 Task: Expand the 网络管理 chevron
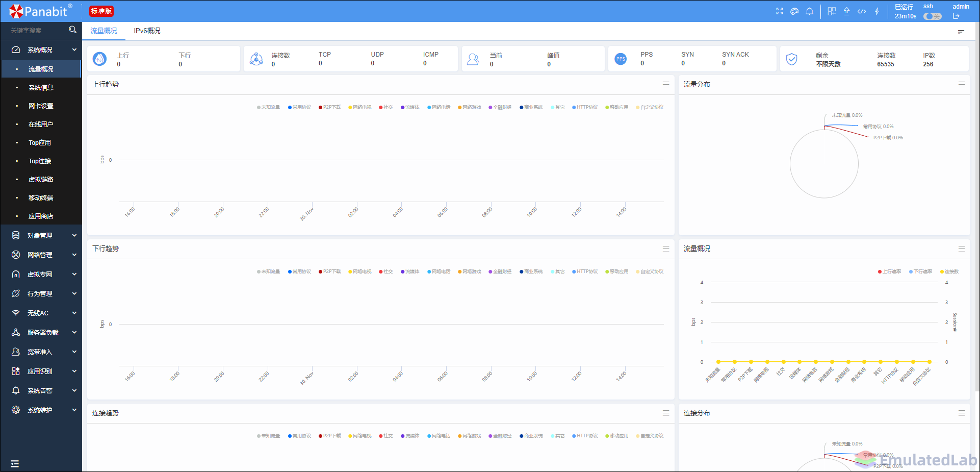click(x=74, y=255)
